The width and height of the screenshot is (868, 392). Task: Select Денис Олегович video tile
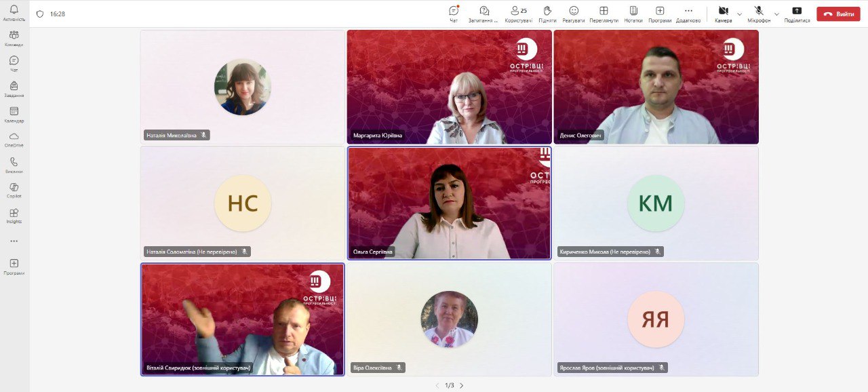point(656,87)
